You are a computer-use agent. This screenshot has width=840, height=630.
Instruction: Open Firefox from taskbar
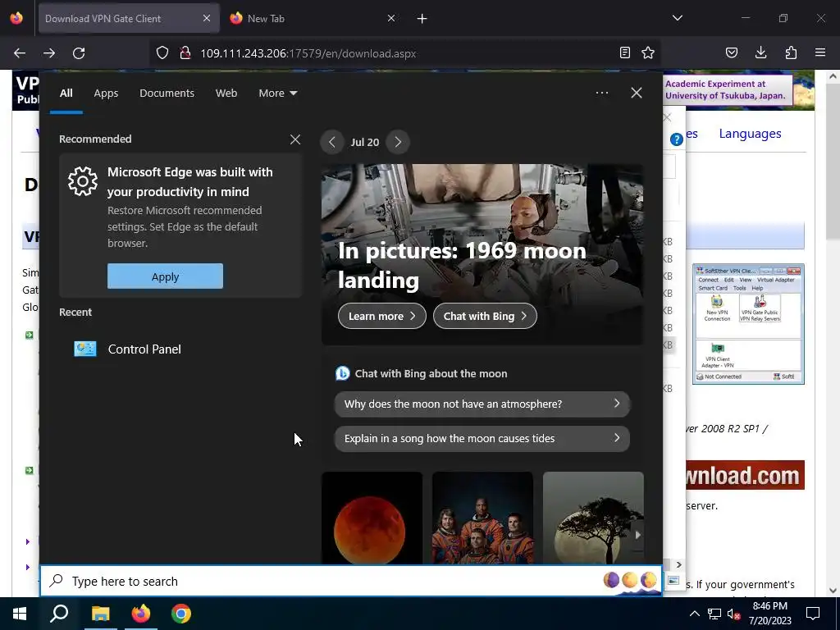tap(141, 614)
